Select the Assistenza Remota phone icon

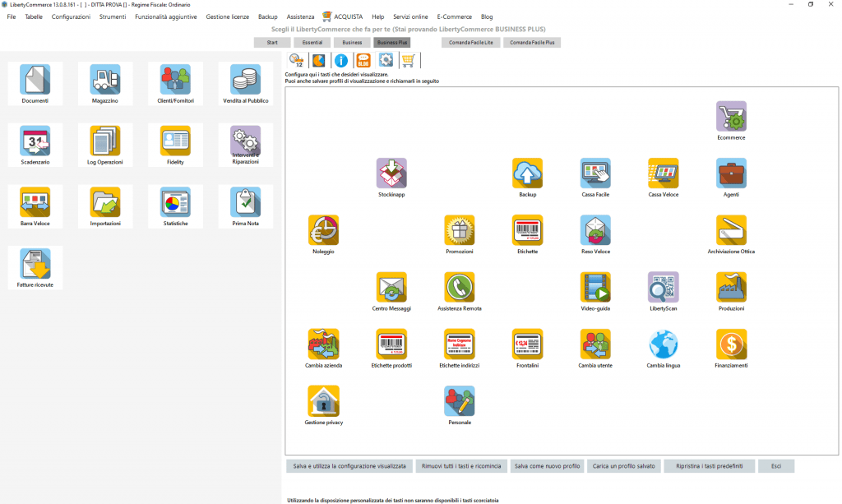(x=460, y=287)
